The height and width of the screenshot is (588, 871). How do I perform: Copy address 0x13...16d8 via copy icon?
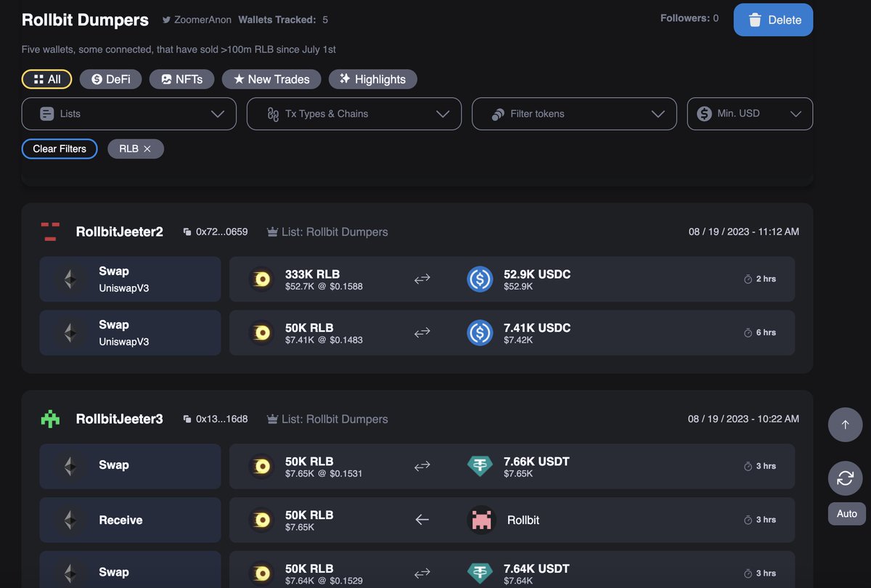[187, 420]
